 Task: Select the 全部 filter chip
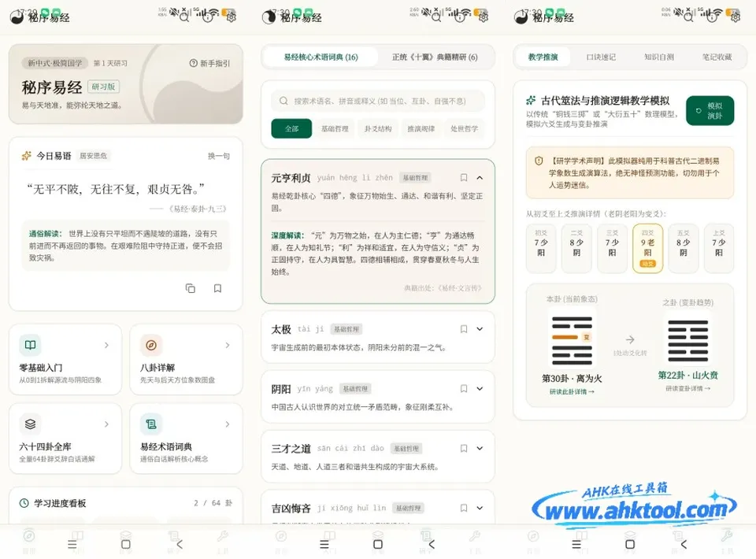point(291,128)
